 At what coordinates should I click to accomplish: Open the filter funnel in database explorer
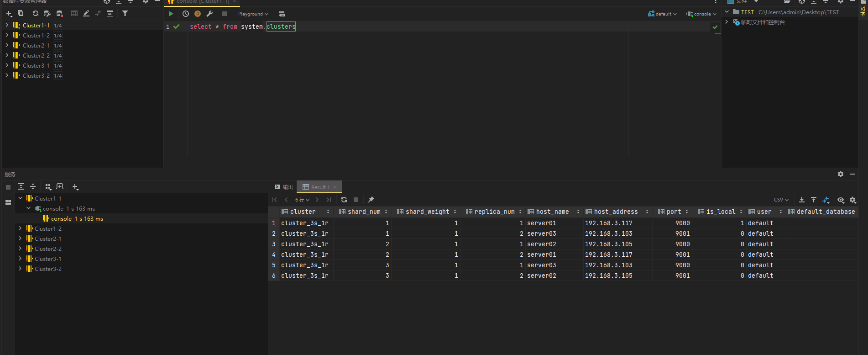pos(125,14)
